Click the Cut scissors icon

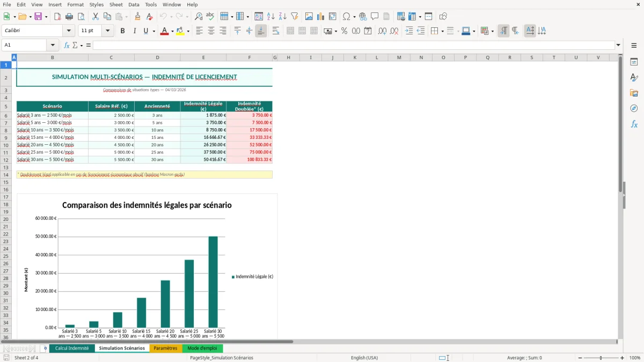point(96,17)
